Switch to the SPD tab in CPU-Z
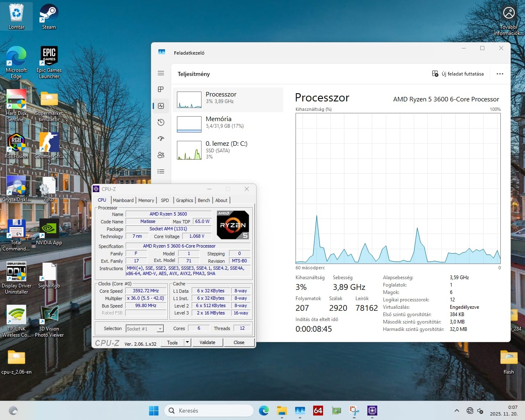This screenshot has height=420, width=525. point(165,200)
